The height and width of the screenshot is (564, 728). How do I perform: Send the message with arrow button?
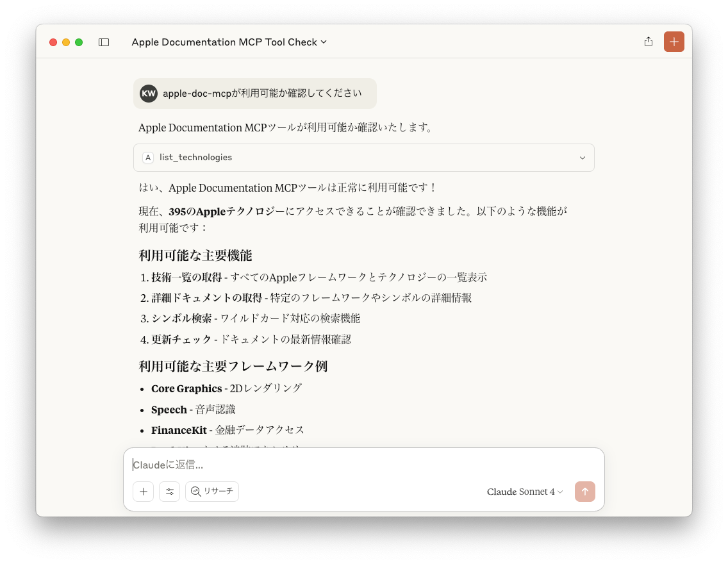(x=584, y=492)
